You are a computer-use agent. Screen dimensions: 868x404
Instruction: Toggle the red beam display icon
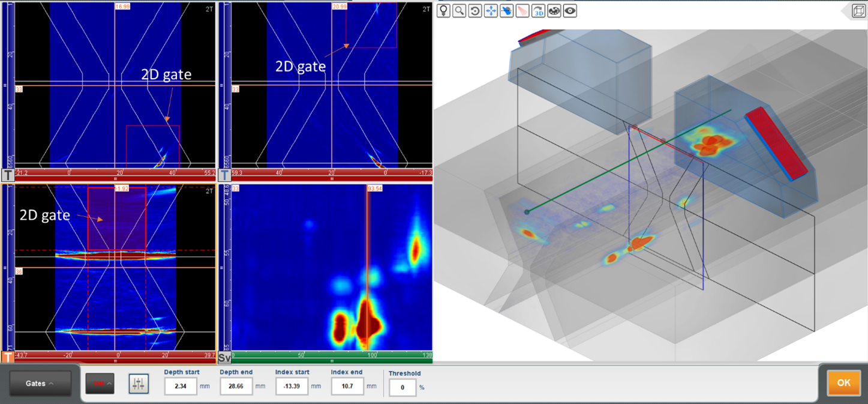(x=521, y=10)
